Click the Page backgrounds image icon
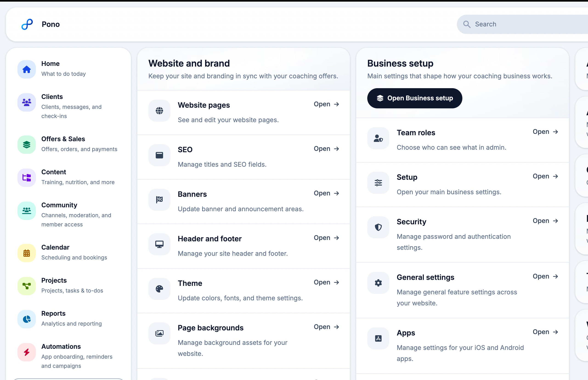 159,333
